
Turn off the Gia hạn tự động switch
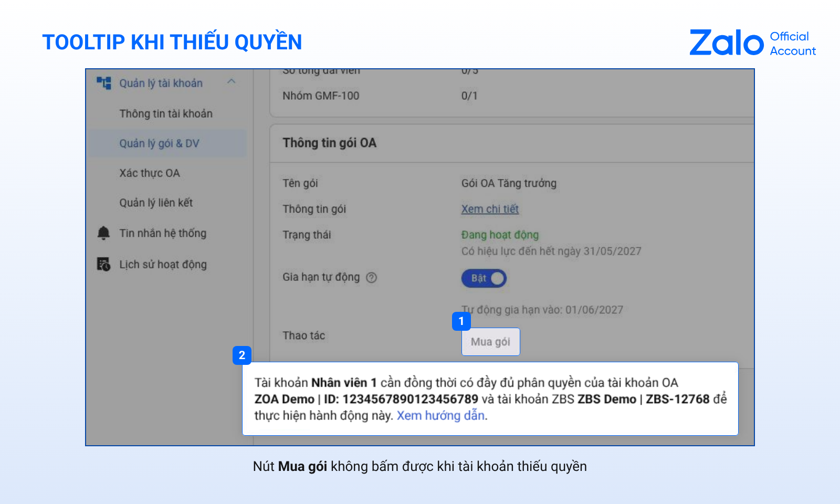click(484, 278)
